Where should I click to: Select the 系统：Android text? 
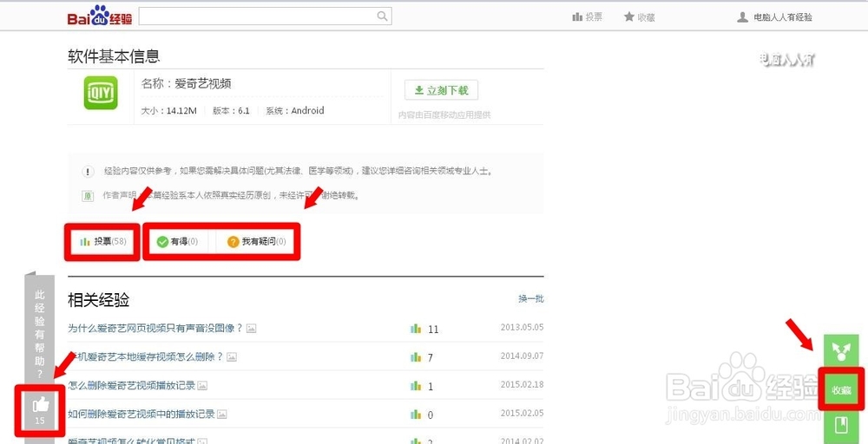pos(294,111)
